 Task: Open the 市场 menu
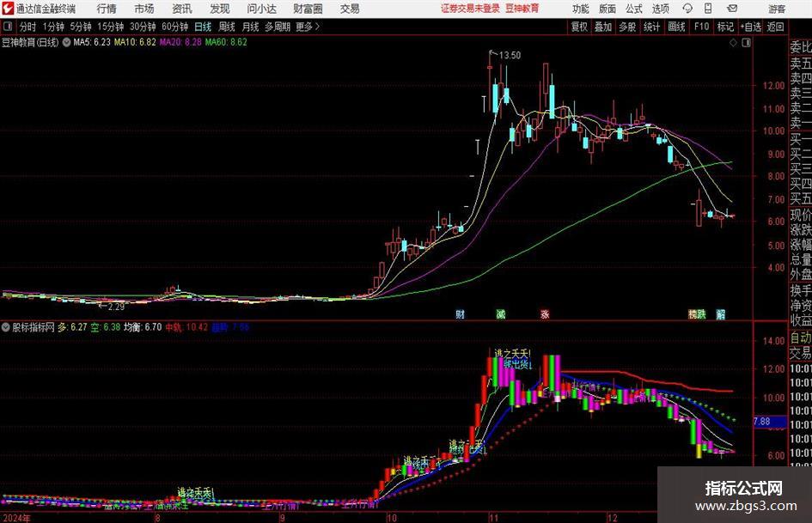(144, 9)
